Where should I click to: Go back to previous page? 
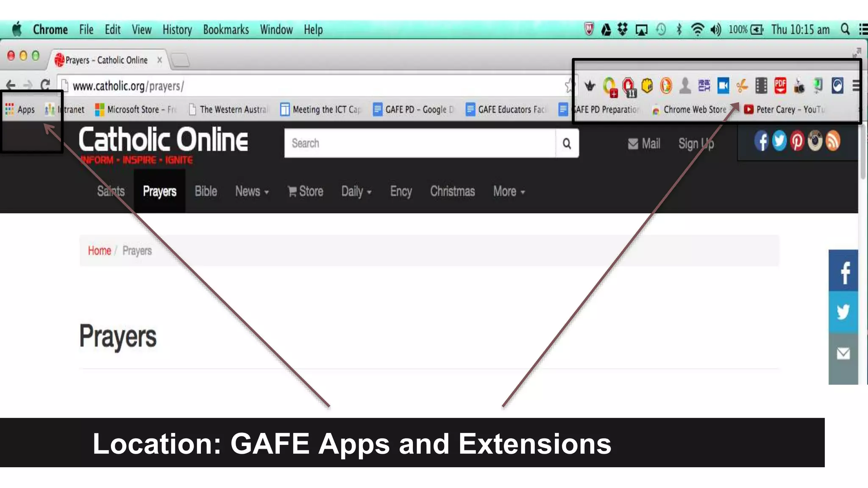click(11, 86)
